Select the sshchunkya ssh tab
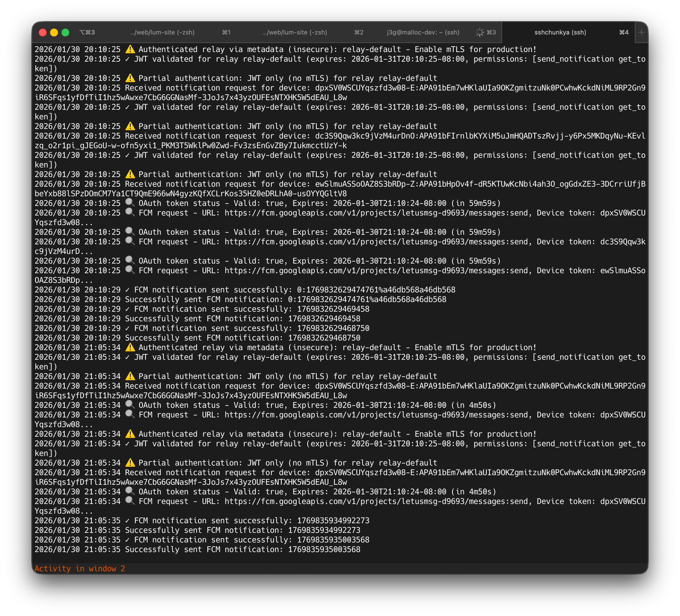 [560, 33]
